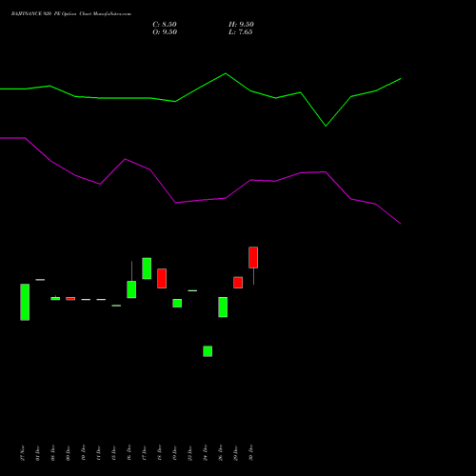Screen dimensions: 476x476
Task: Click the green line's lowest dip
Action: [x=326, y=126]
